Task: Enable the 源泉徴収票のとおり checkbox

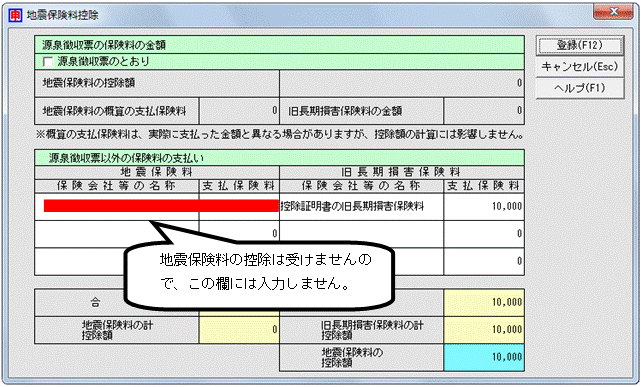Action: point(48,62)
